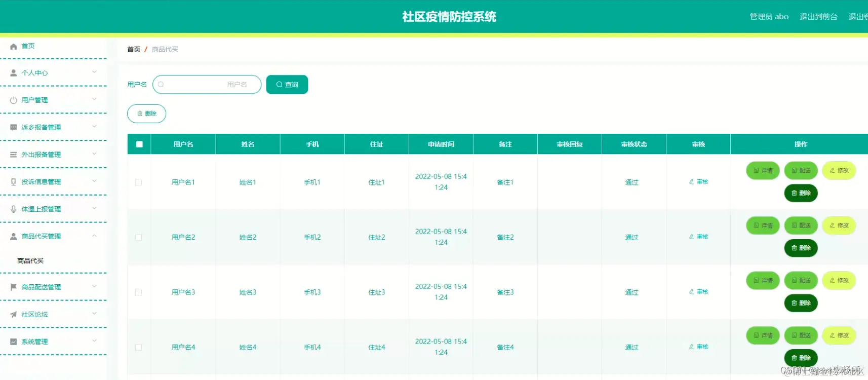Expand the 个人中心 menu chevron
The width and height of the screenshot is (868, 380).
(x=94, y=72)
